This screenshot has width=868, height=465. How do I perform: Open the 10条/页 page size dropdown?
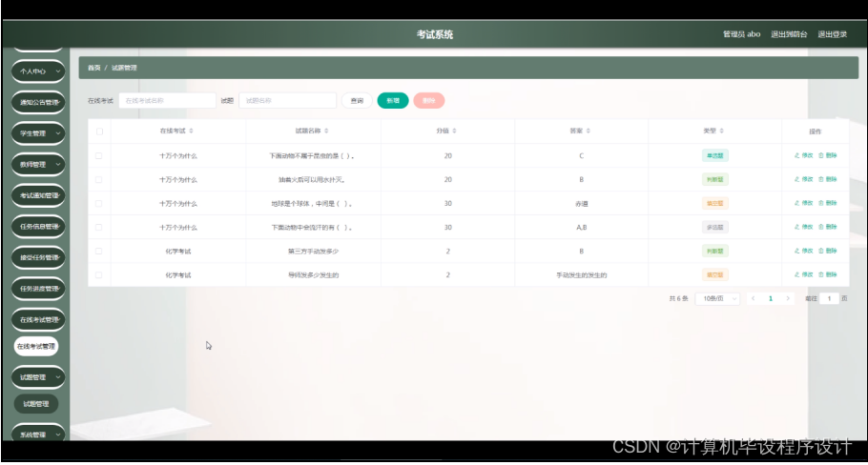point(717,298)
